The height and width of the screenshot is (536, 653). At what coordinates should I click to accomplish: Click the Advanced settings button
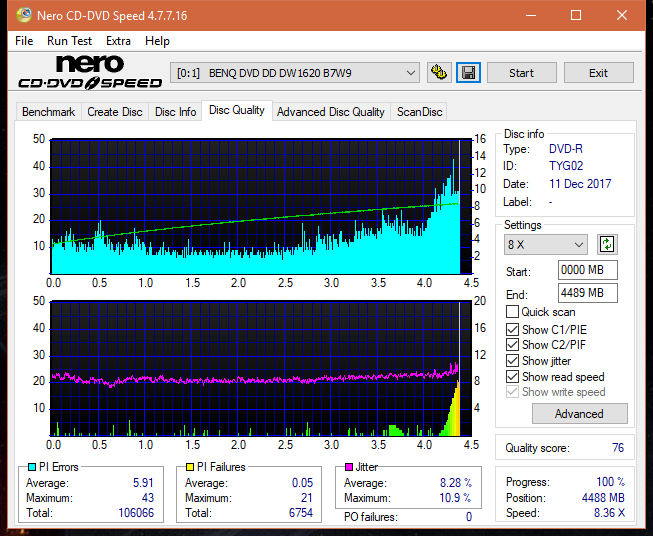click(579, 414)
